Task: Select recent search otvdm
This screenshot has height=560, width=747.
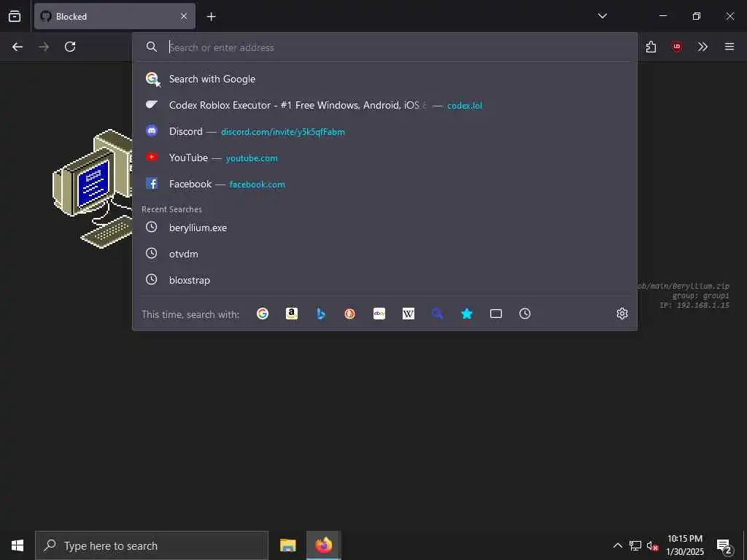Action: point(385,254)
